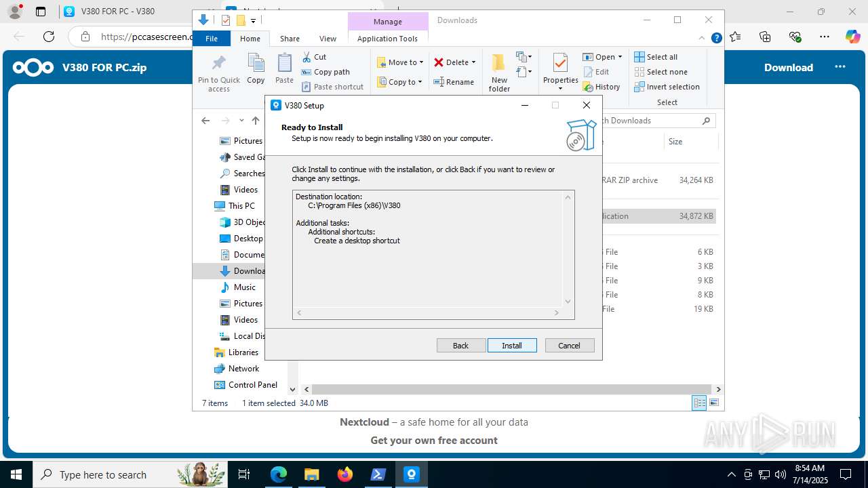
Task: Click the Paste icon in ribbon
Action: click(284, 69)
